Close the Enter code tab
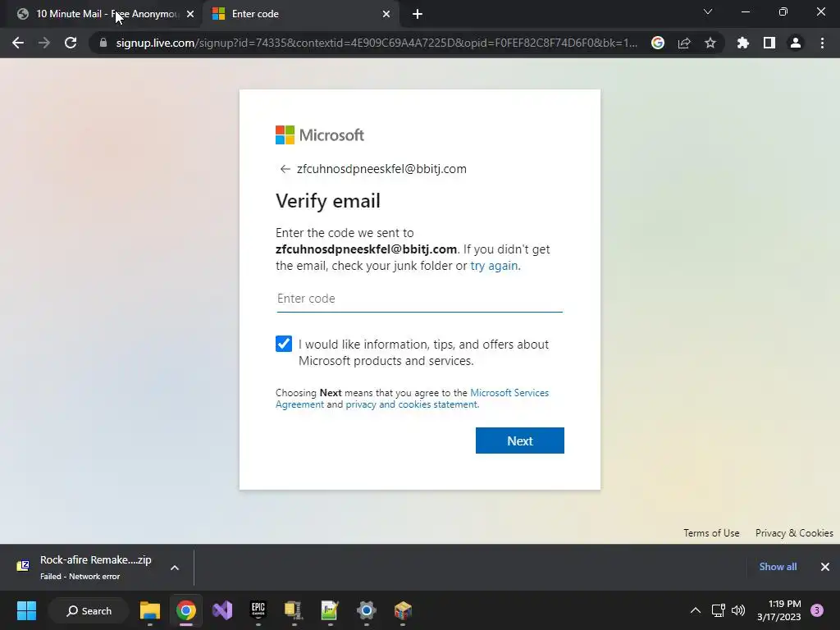Screen dimensions: 840x630 [386, 14]
